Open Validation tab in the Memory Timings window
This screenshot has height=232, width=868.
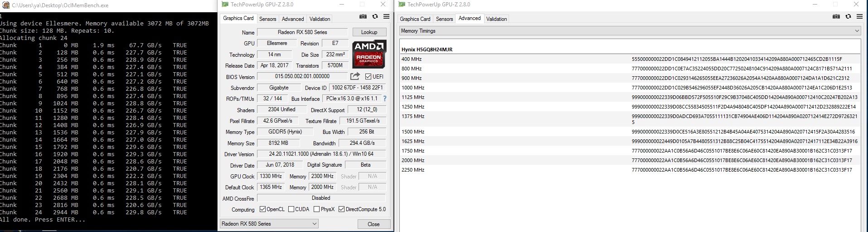pos(496,19)
